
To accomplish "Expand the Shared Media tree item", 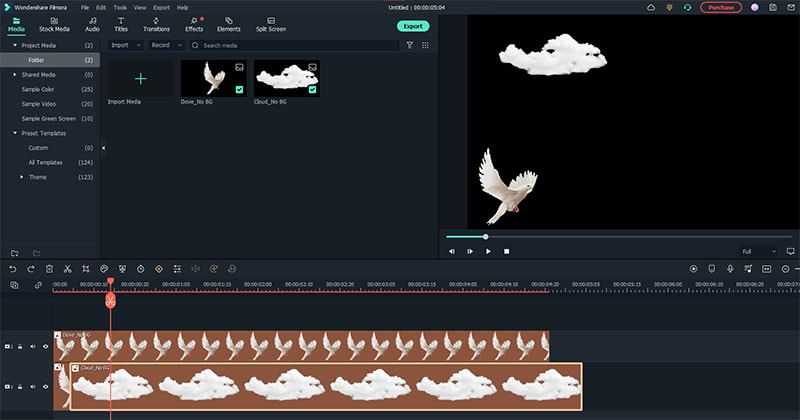I will tap(15, 75).
